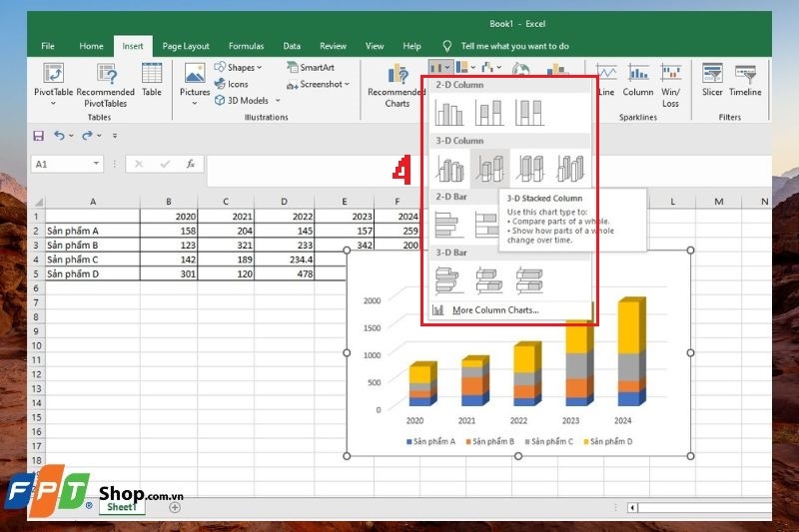The width and height of the screenshot is (799, 532).
Task: Click the yellow segment of the 2024 column
Action: pos(631,326)
